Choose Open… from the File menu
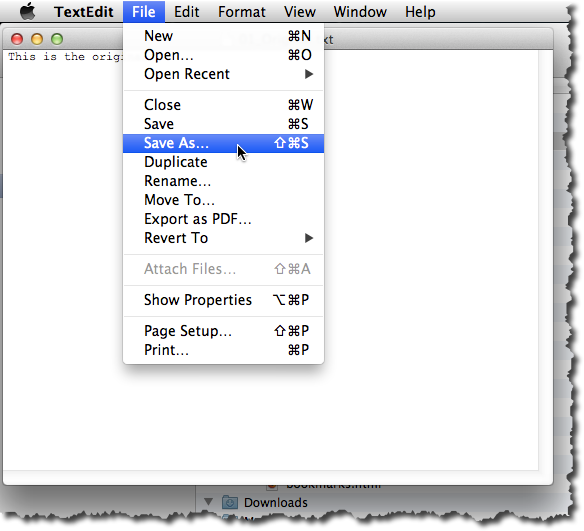 (223, 55)
